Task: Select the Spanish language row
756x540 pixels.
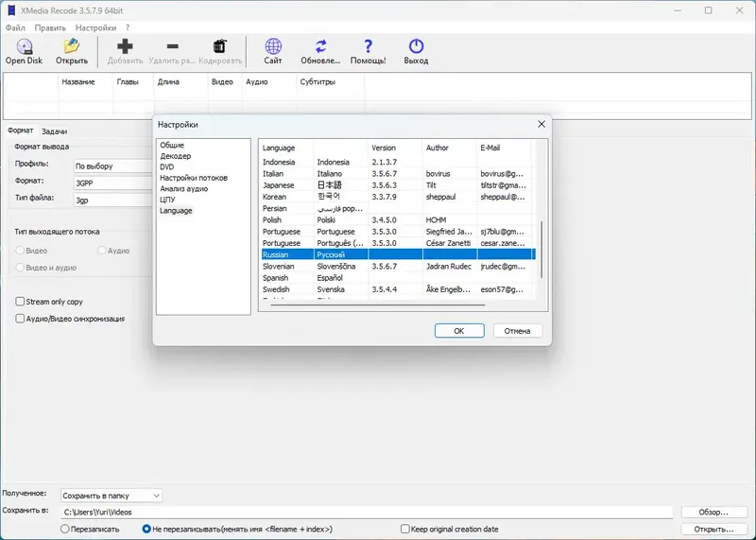Action: pos(398,278)
